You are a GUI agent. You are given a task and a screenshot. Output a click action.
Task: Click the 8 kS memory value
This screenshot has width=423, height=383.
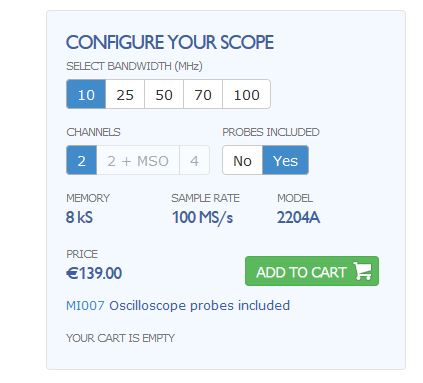tap(79, 217)
